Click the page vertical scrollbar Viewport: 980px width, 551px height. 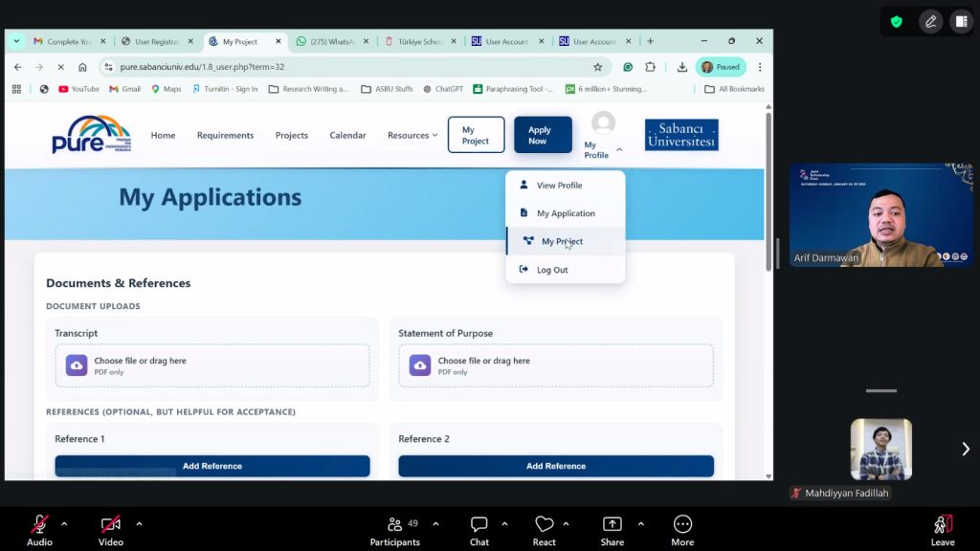point(768,191)
